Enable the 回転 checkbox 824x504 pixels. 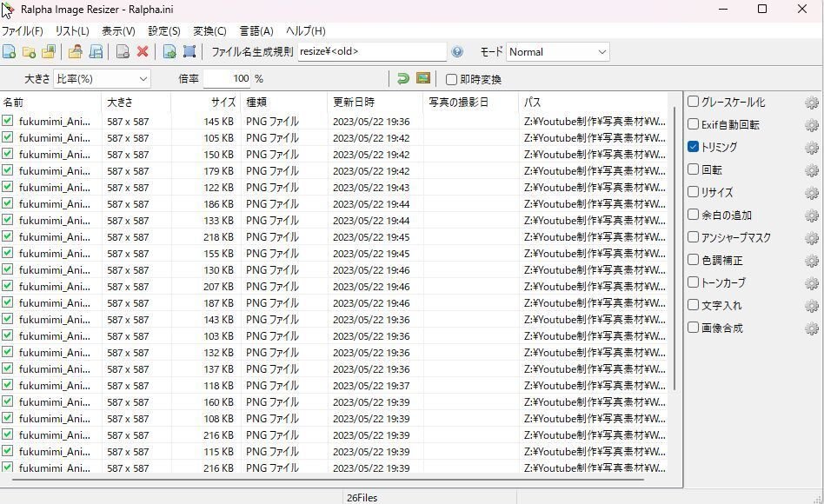pos(693,169)
